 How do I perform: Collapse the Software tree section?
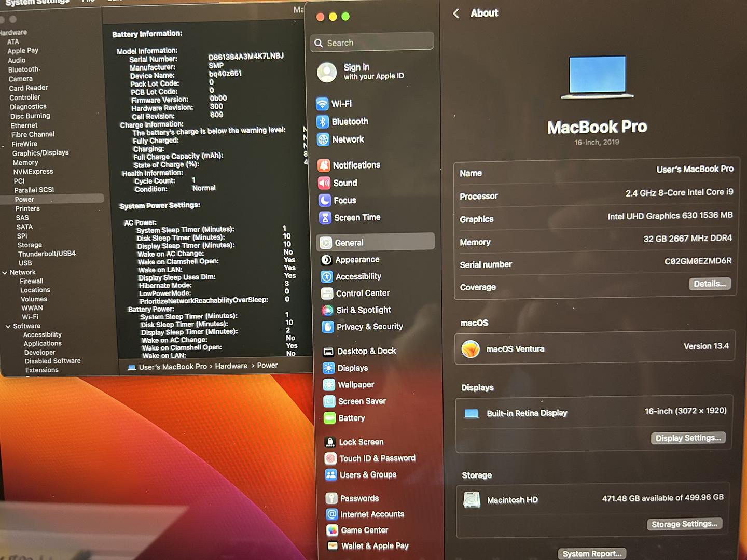(x=8, y=327)
